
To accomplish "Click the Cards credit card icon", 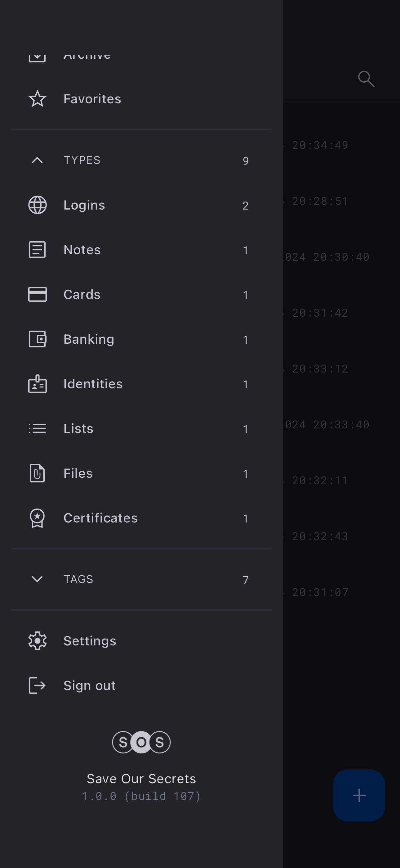I will click(x=38, y=294).
